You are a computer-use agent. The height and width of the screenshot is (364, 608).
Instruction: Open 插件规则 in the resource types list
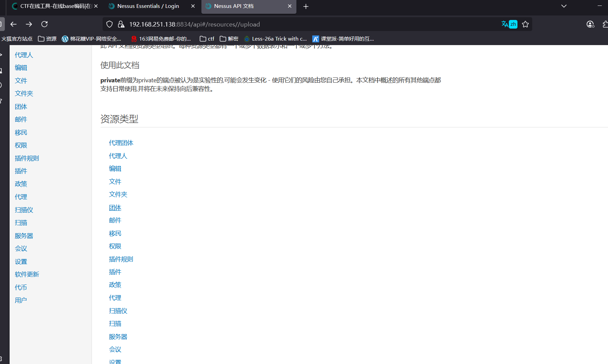[121, 259]
